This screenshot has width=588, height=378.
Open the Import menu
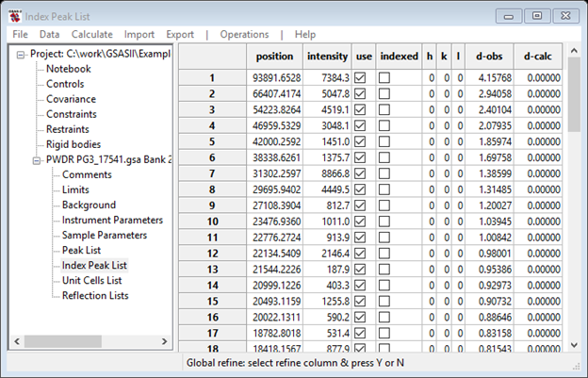point(139,34)
